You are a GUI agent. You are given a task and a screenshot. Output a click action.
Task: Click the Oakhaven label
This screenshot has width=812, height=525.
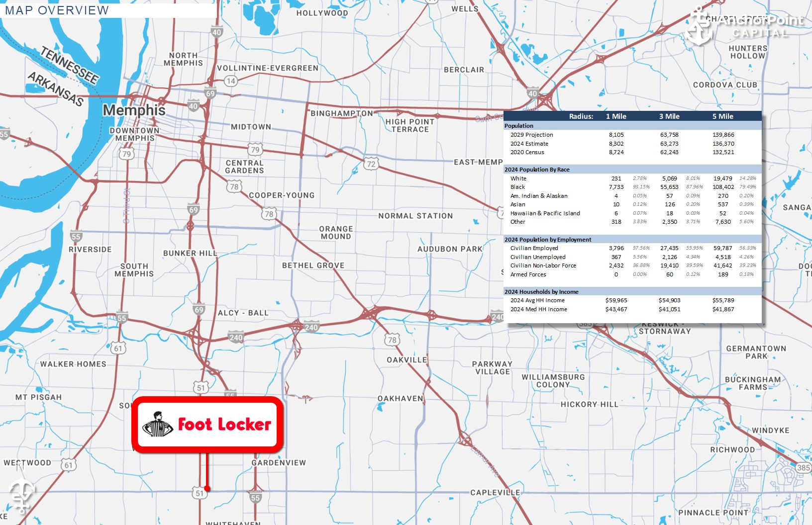click(x=401, y=398)
